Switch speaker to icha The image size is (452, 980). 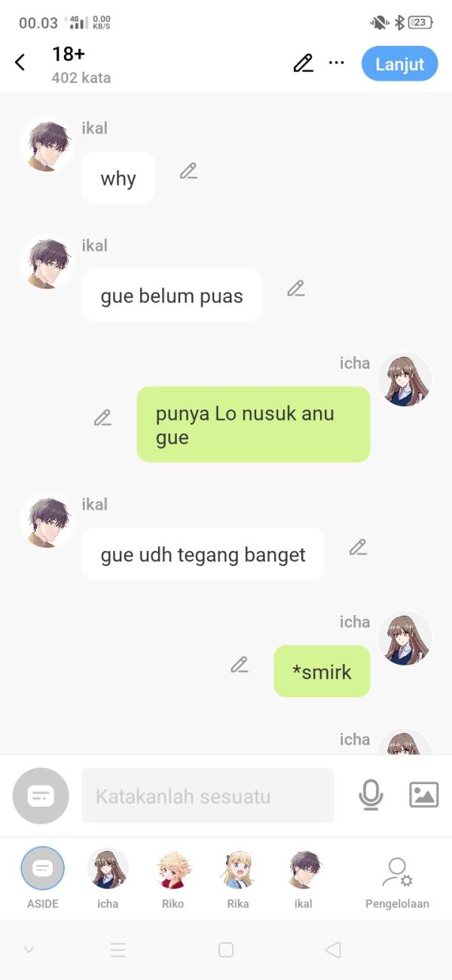point(108,877)
